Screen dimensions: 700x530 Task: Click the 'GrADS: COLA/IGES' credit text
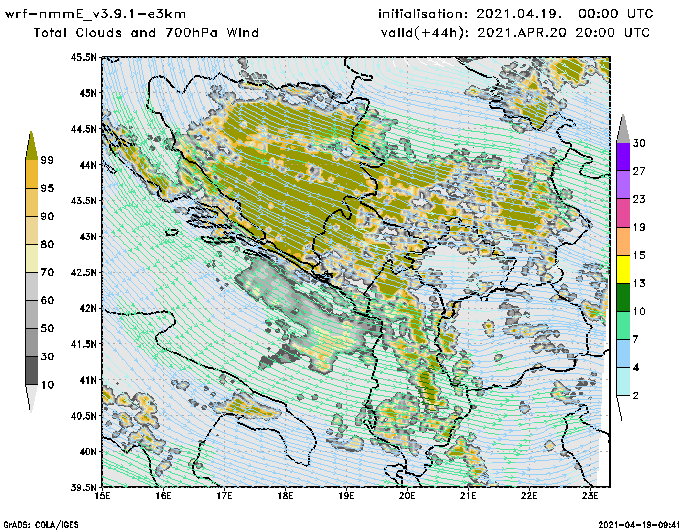click(x=41, y=525)
